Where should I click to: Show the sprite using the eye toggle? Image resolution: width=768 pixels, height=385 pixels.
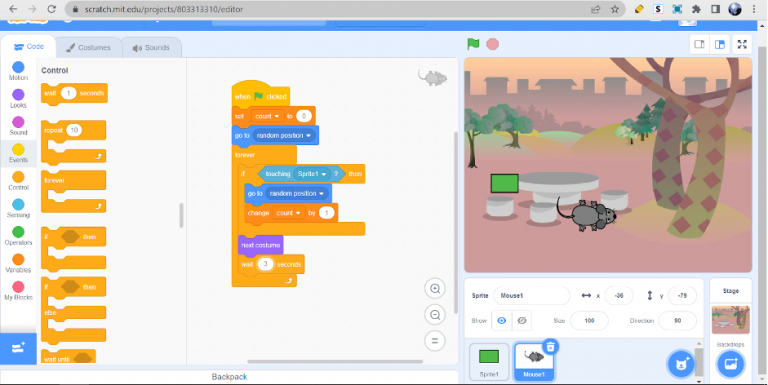[x=502, y=320]
